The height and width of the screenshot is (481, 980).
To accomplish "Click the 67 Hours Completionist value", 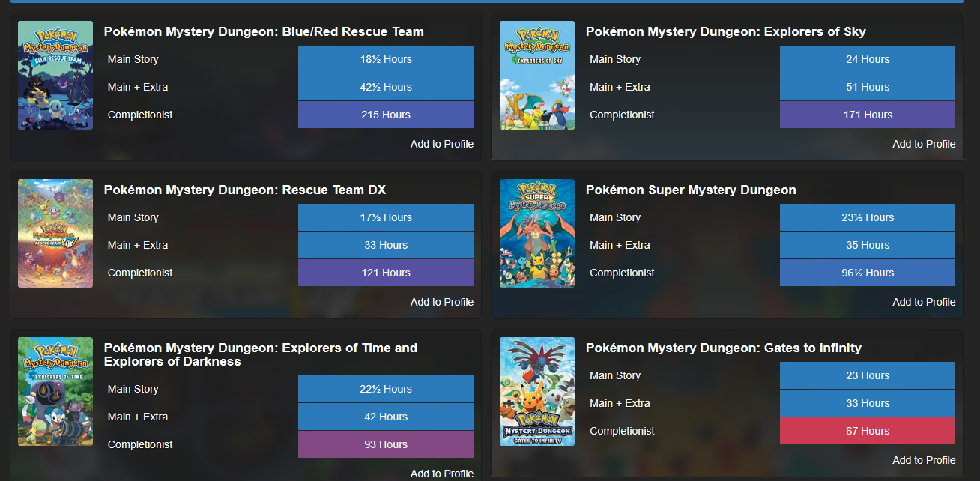I will 868,431.
